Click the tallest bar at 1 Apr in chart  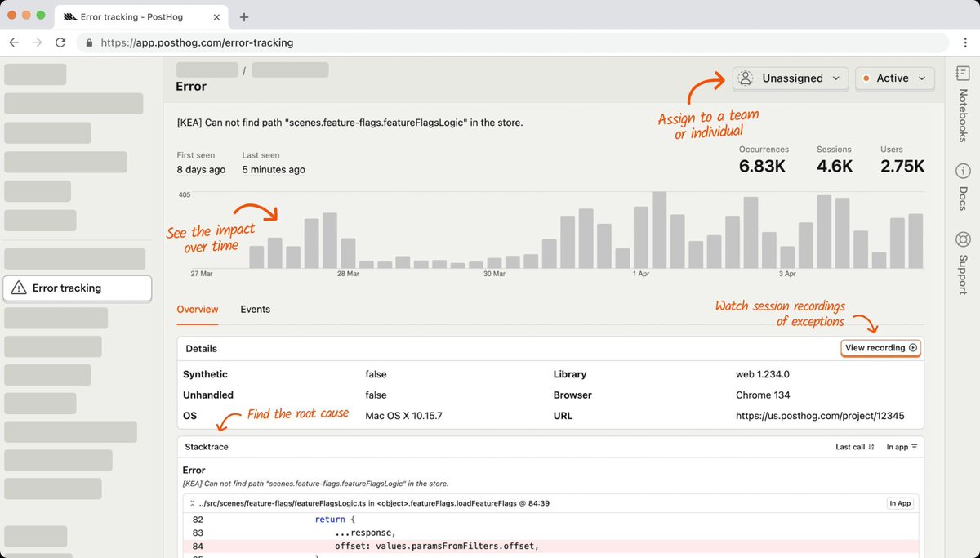point(659,230)
